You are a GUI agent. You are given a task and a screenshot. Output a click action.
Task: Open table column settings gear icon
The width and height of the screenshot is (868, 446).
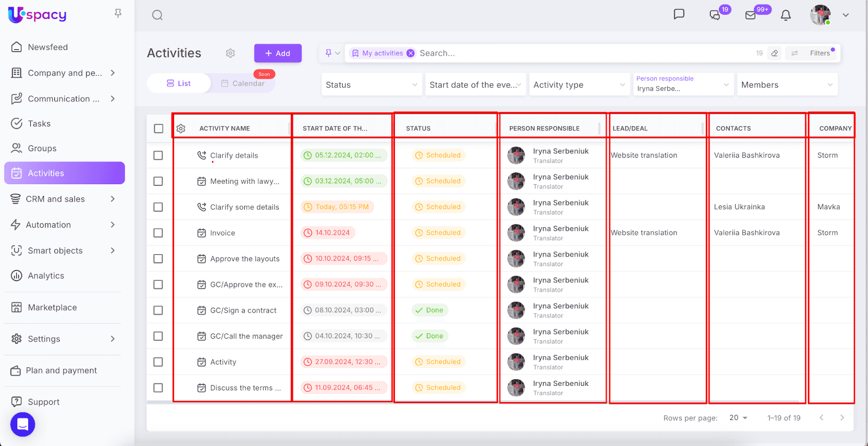[181, 128]
